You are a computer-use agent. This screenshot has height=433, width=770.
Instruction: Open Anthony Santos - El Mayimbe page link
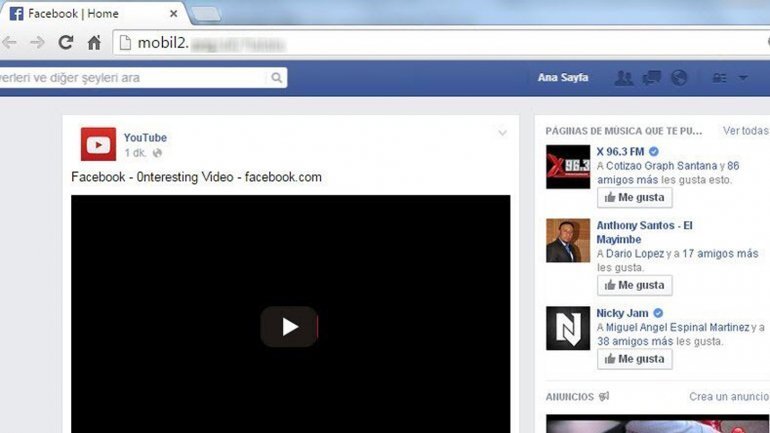(644, 232)
